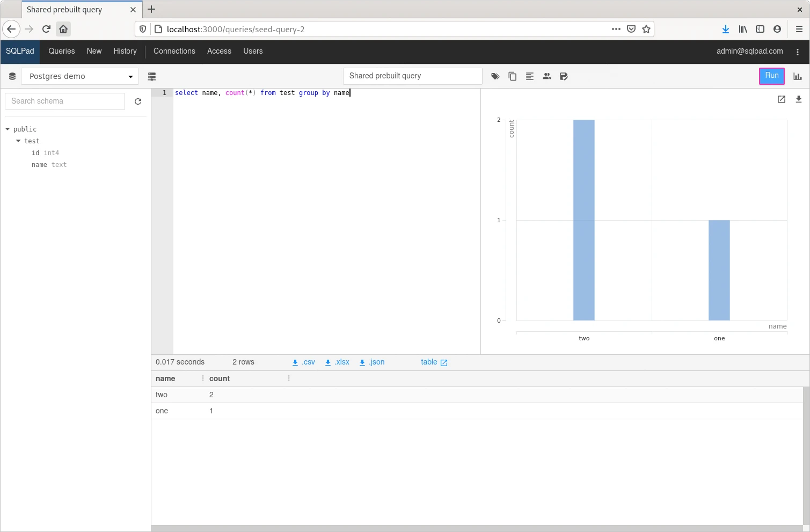Open query sharing with people icon
This screenshot has width=810, height=532.
click(x=546, y=76)
